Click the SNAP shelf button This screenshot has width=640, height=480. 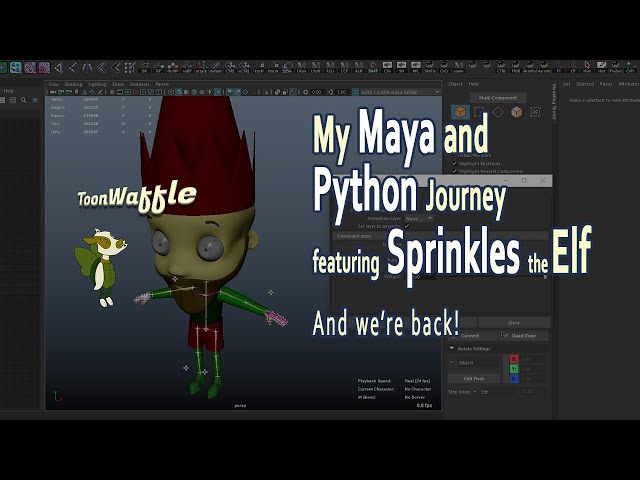tap(373, 67)
